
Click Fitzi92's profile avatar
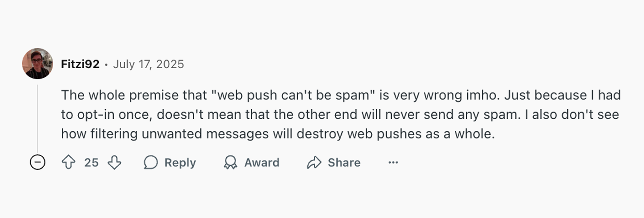click(x=38, y=63)
